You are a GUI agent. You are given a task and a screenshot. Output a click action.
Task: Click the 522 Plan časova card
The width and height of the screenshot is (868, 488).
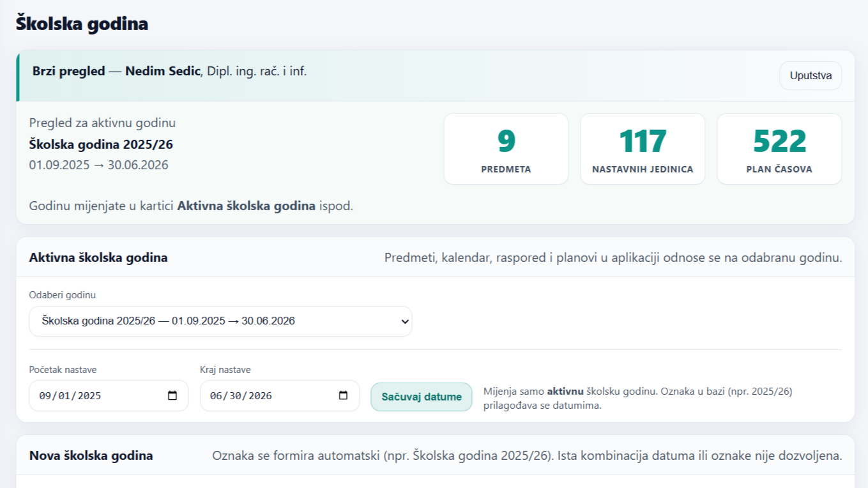(779, 149)
